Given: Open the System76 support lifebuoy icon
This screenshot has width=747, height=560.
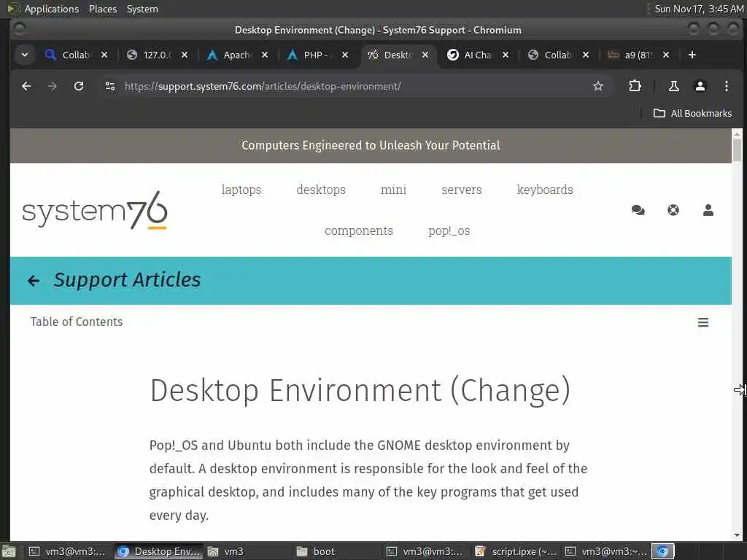Looking at the screenshot, I should 673,210.
